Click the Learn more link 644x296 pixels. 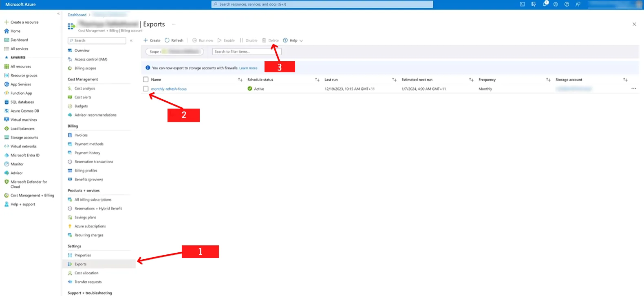248,68
